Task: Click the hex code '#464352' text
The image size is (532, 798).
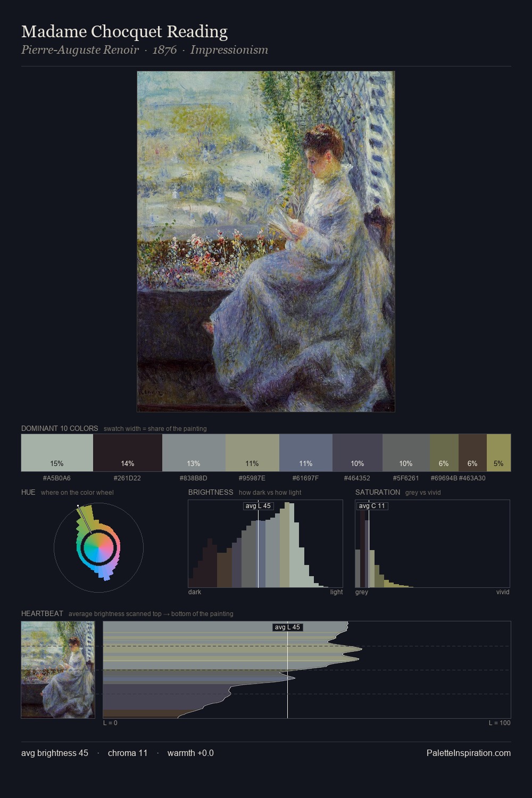Action: click(357, 478)
